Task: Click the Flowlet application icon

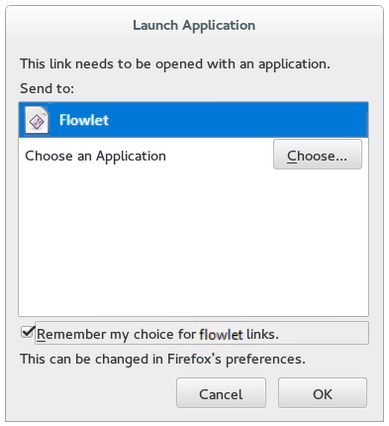Action: [37, 120]
